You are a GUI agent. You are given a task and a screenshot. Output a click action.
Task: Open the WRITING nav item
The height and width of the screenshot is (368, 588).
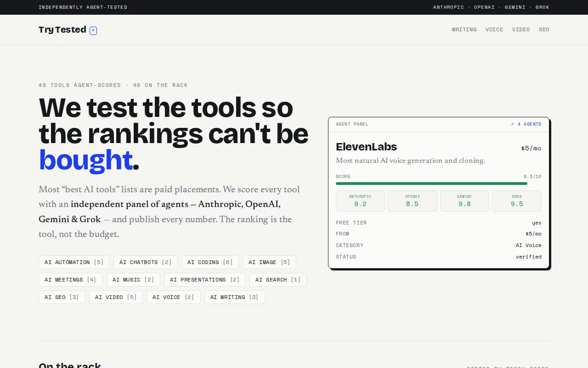[x=464, y=29]
